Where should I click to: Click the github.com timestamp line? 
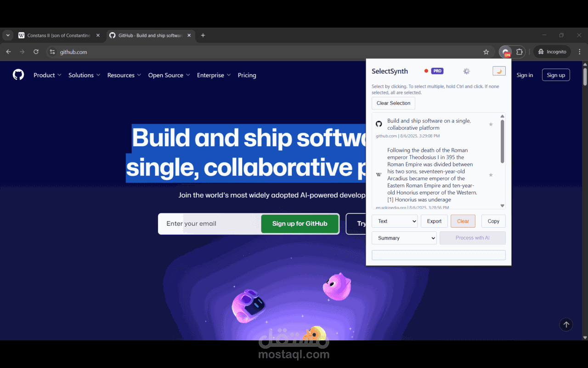click(x=407, y=136)
